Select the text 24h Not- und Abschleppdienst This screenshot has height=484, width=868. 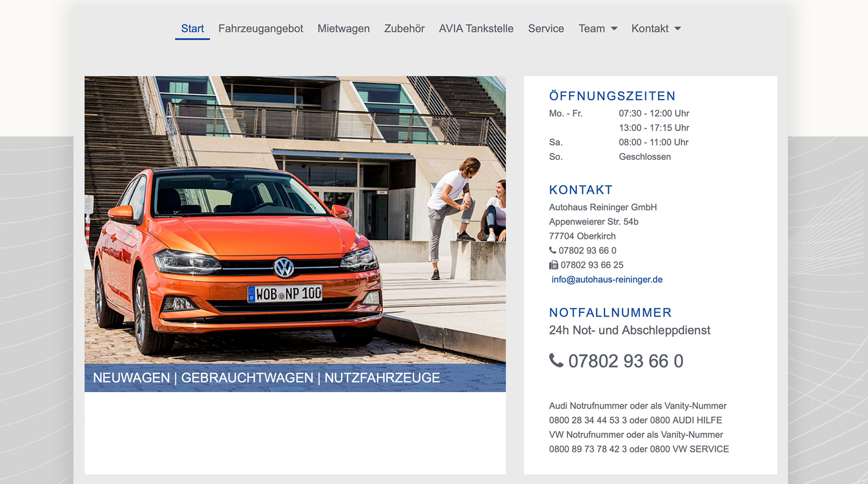click(x=630, y=330)
